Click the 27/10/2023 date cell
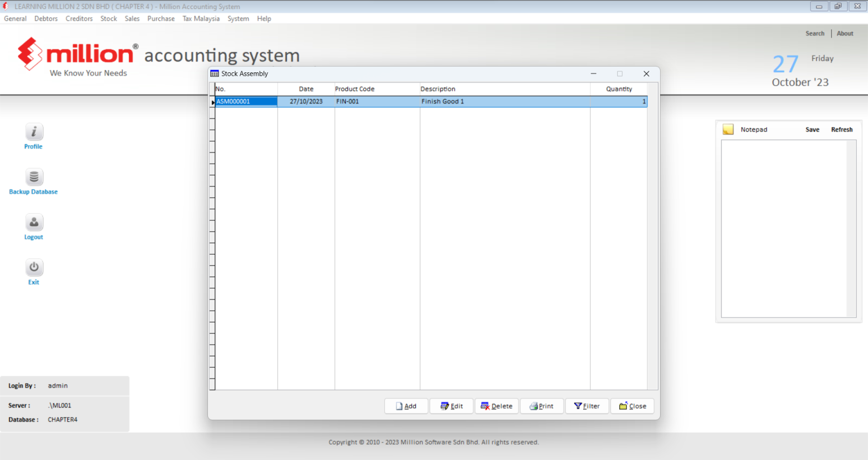 click(x=306, y=102)
